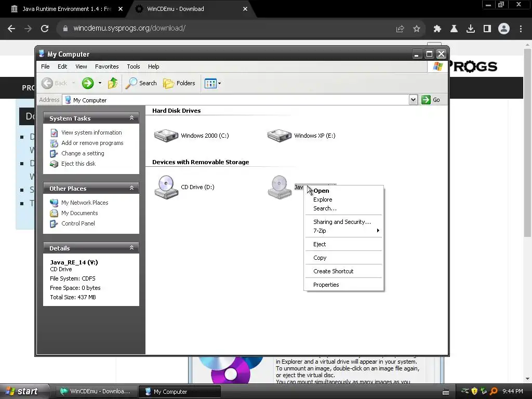This screenshot has width=532, height=399.
Task: Open Control Panel link
Action: click(x=78, y=223)
